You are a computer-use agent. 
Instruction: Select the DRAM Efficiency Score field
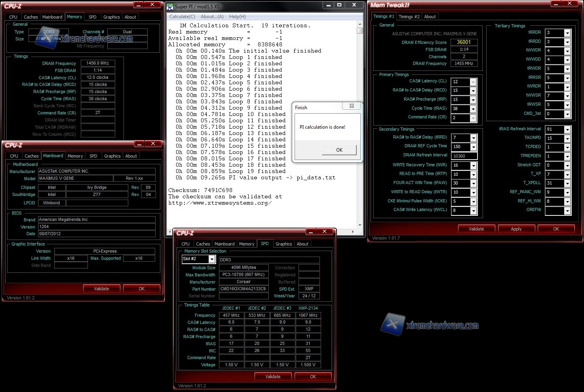point(464,42)
